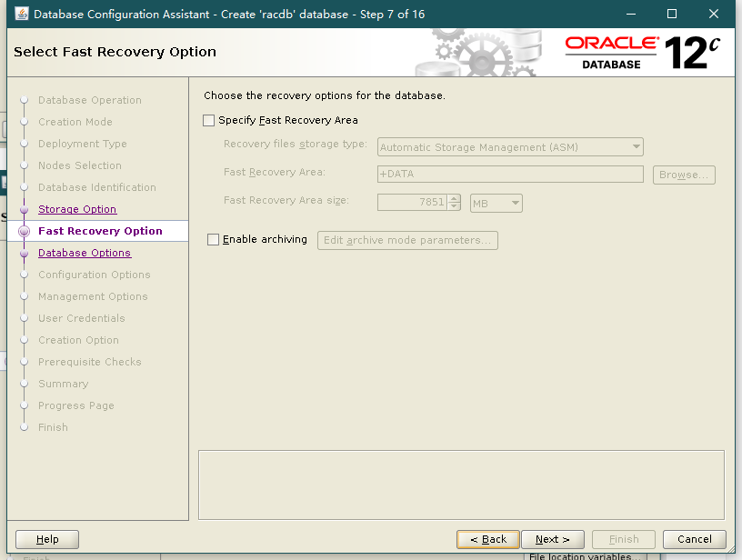The width and height of the screenshot is (742, 560).
Task: Click the Java window icon in title bar
Action: click(21, 14)
